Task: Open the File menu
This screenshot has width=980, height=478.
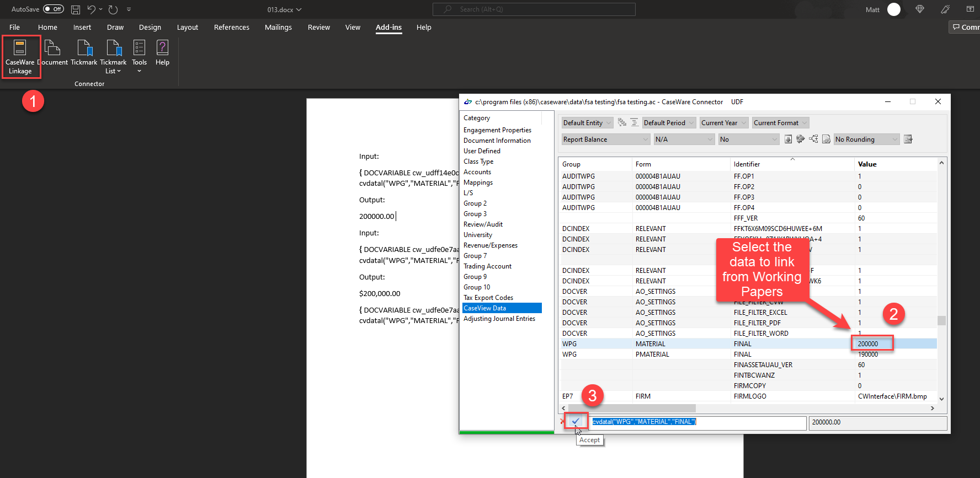Action: (x=15, y=27)
